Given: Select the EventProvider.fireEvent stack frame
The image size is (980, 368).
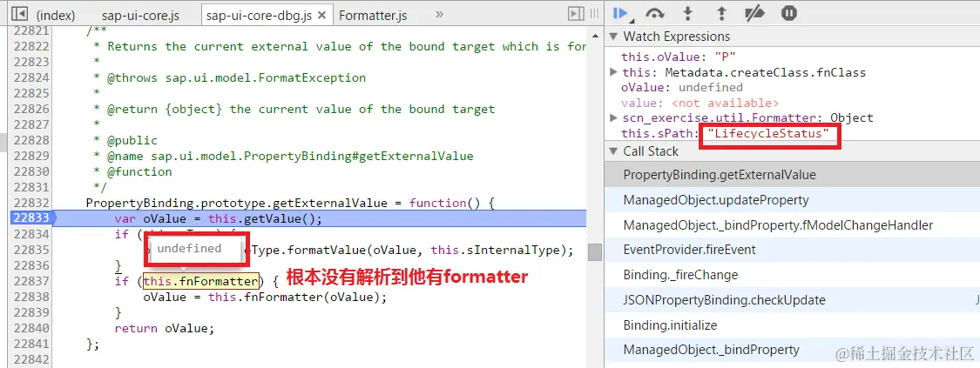Looking at the screenshot, I should tap(793, 250).
